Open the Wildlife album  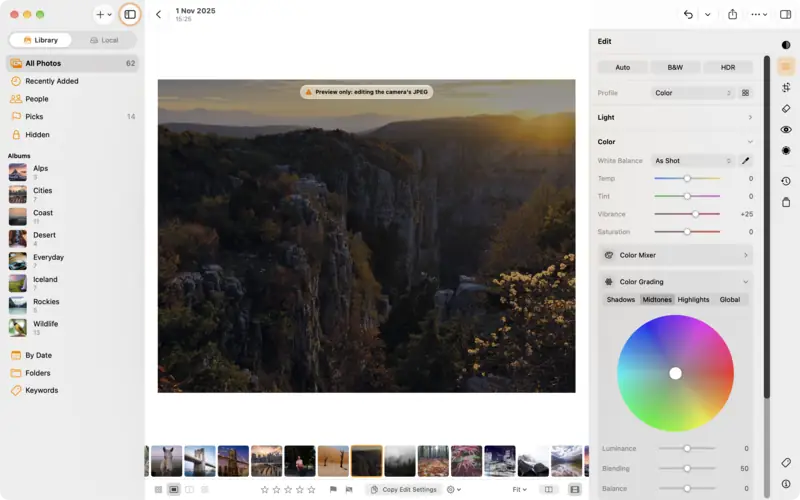click(x=72, y=328)
